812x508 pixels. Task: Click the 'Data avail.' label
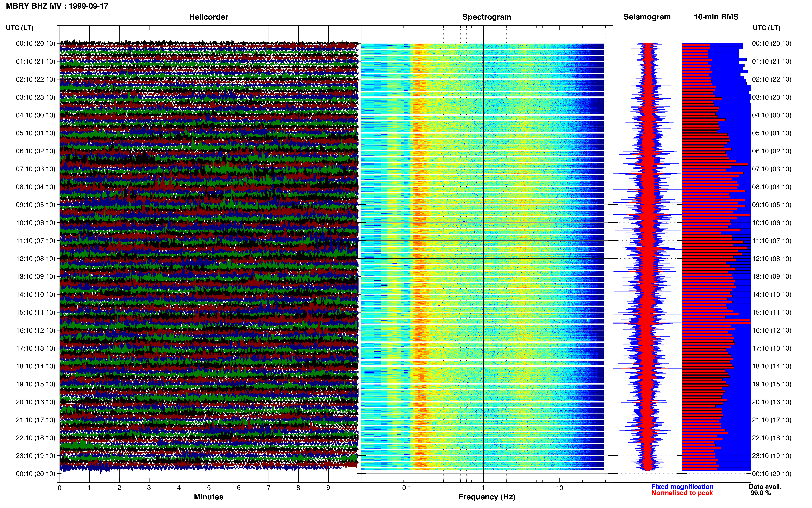click(765, 486)
